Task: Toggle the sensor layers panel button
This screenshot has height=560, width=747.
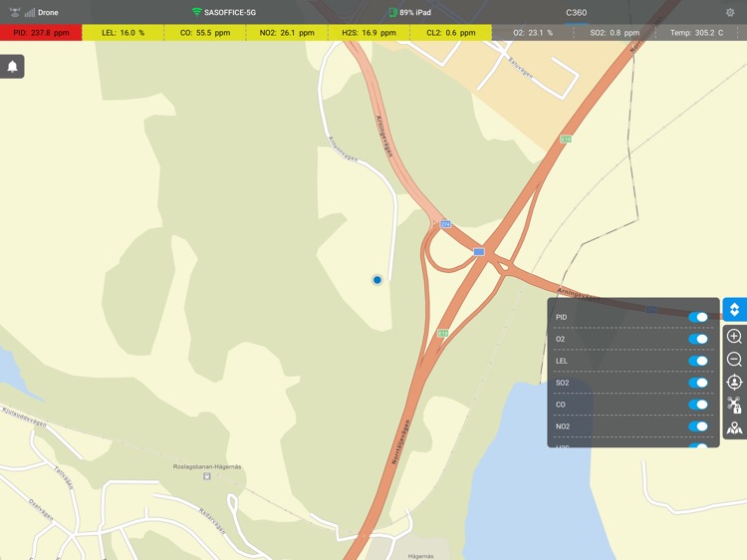Action: (734, 309)
